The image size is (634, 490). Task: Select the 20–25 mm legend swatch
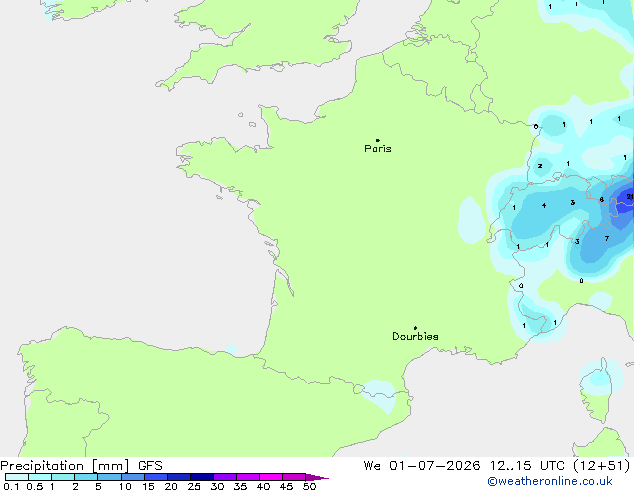tap(179, 477)
